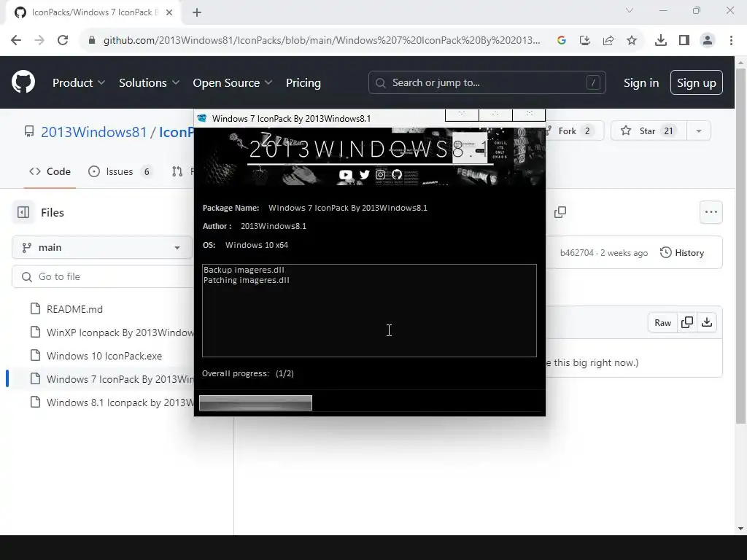Viewport: 747px width, 560px height.
Task: Click the Fork button
Action: click(575, 131)
